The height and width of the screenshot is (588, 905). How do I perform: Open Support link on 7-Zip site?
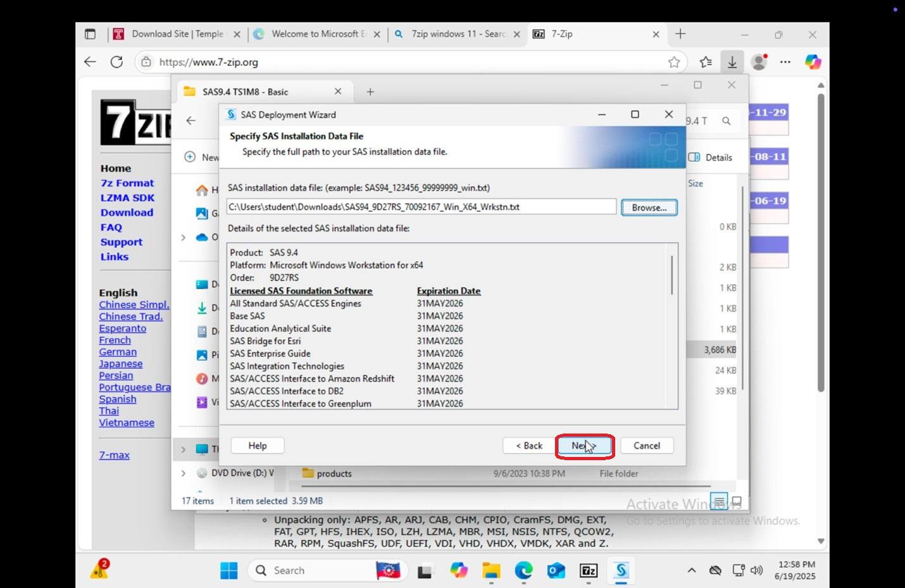[x=122, y=242]
